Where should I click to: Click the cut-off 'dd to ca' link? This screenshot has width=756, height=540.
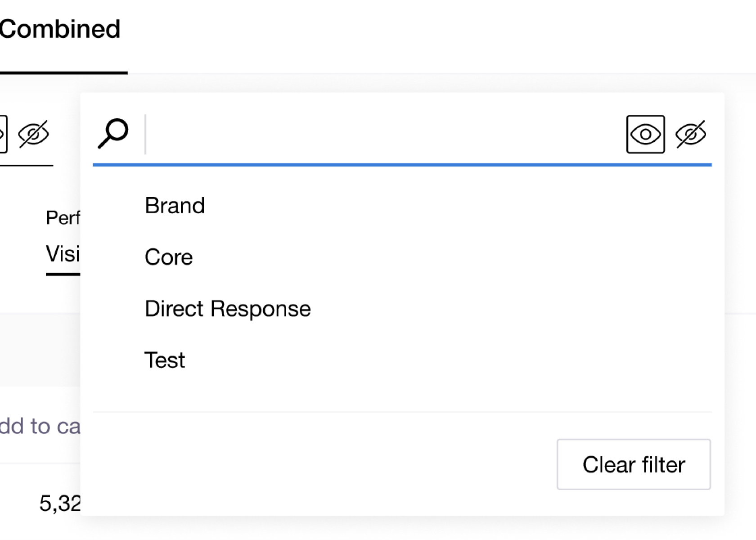point(40,426)
